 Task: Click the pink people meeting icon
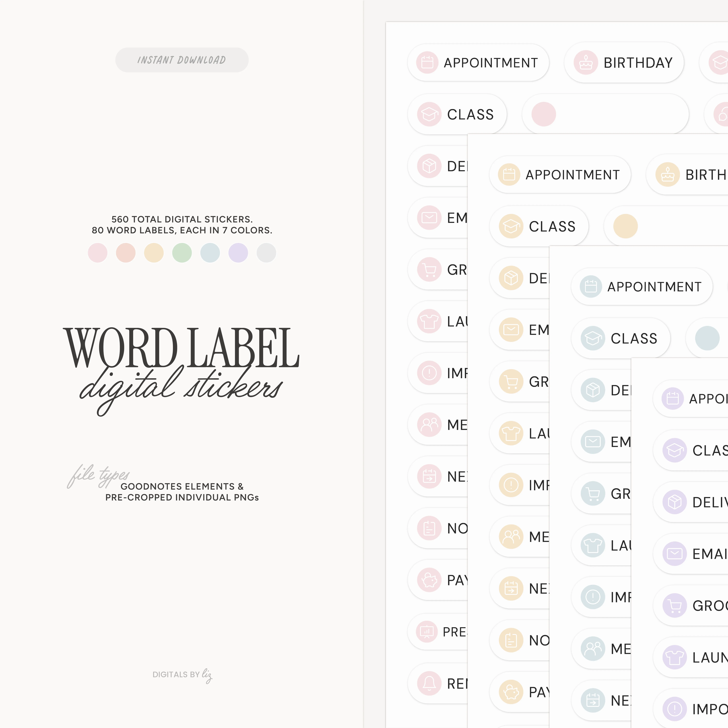click(x=429, y=425)
